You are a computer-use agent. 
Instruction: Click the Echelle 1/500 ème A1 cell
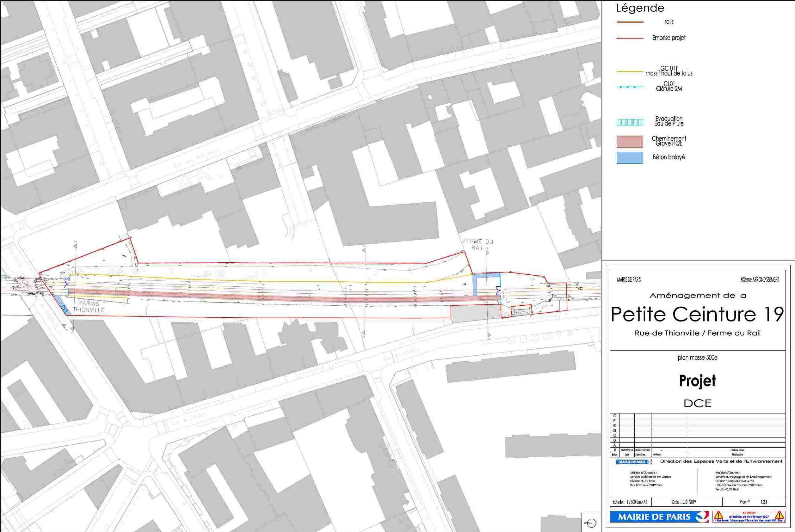[630, 502]
